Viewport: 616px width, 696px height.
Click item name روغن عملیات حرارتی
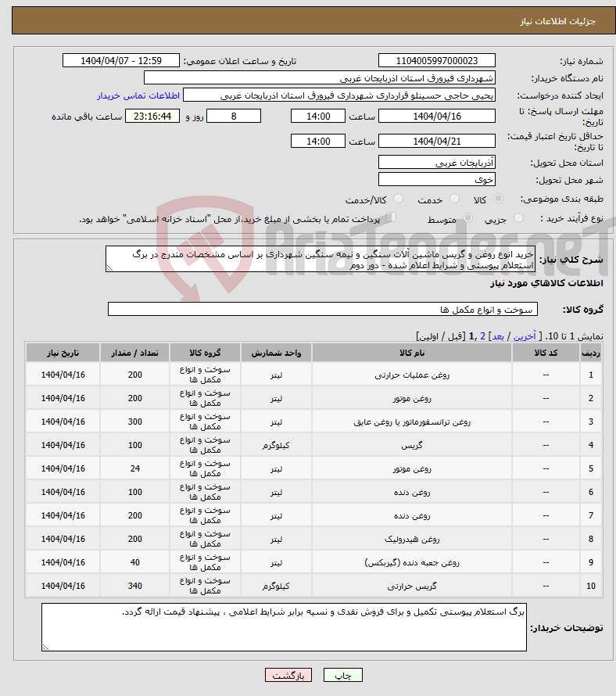[412, 375]
